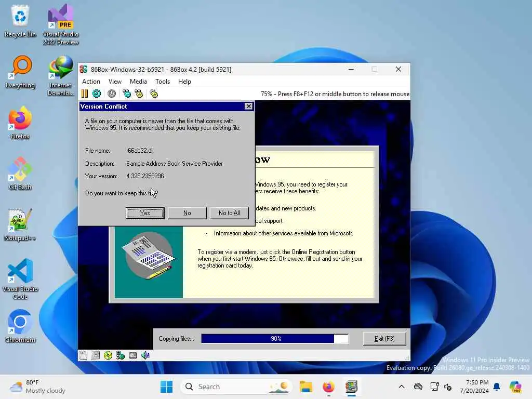Click the network display tray icon
The height and width of the screenshot is (399, 532).
pyautogui.click(x=434, y=387)
